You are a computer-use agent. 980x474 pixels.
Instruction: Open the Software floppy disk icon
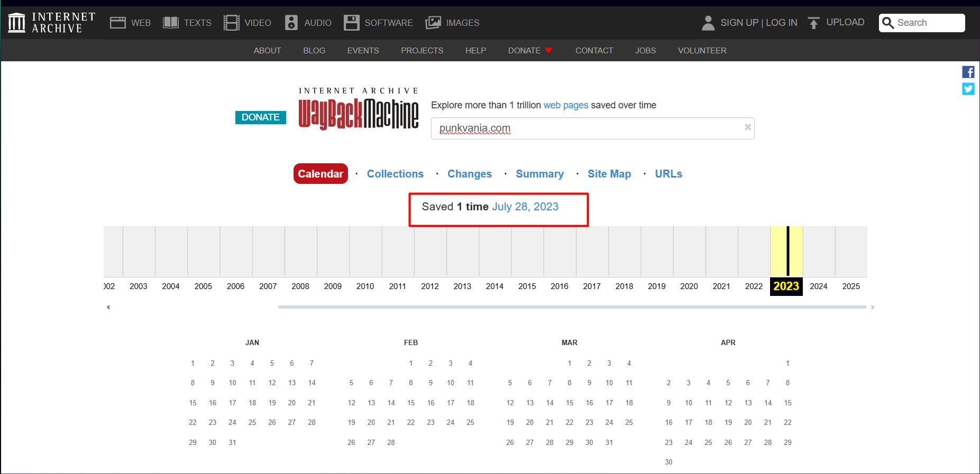point(351,23)
